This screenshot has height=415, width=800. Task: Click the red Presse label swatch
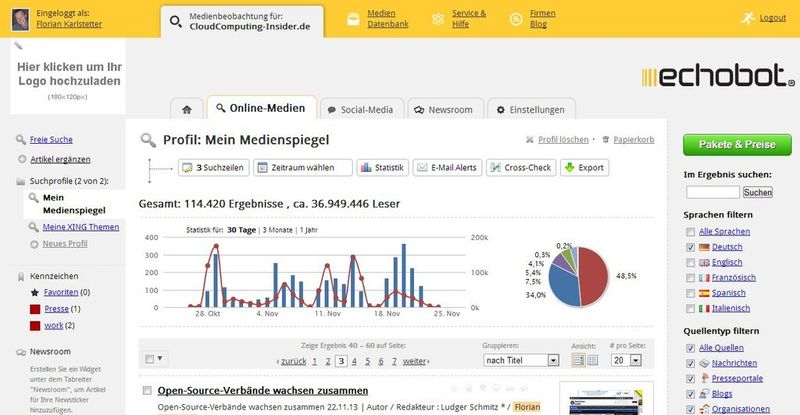pos(35,309)
